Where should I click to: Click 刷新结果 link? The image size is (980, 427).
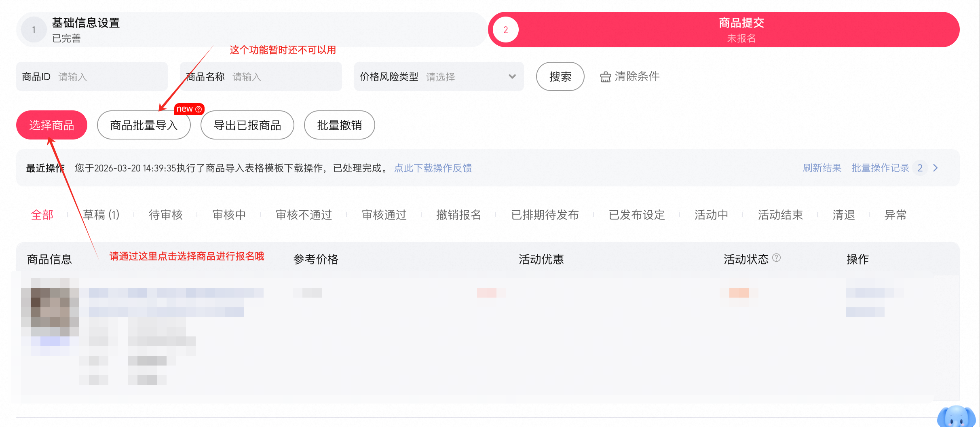pyautogui.click(x=822, y=168)
